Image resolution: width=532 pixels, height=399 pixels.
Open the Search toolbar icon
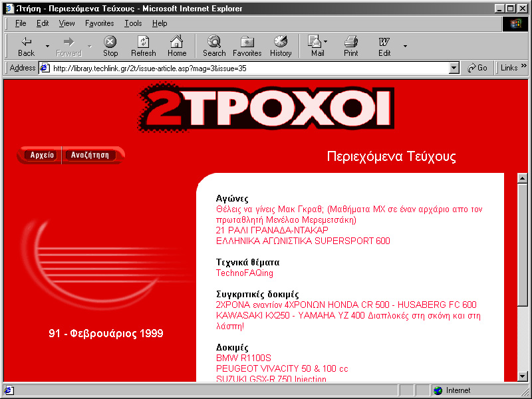coord(214,41)
